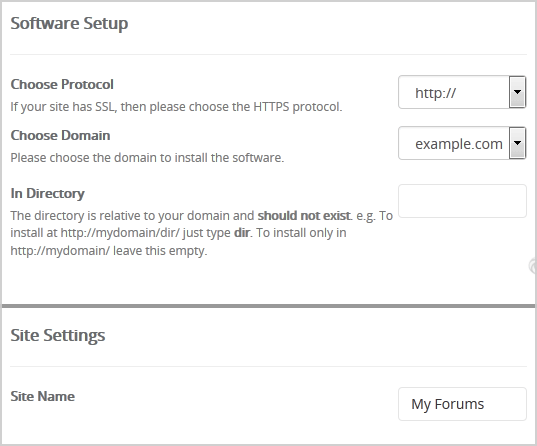The height and width of the screenshot is (446, 537).
Task: Click the bold 'should not exist' text
Action: point(304,216)
